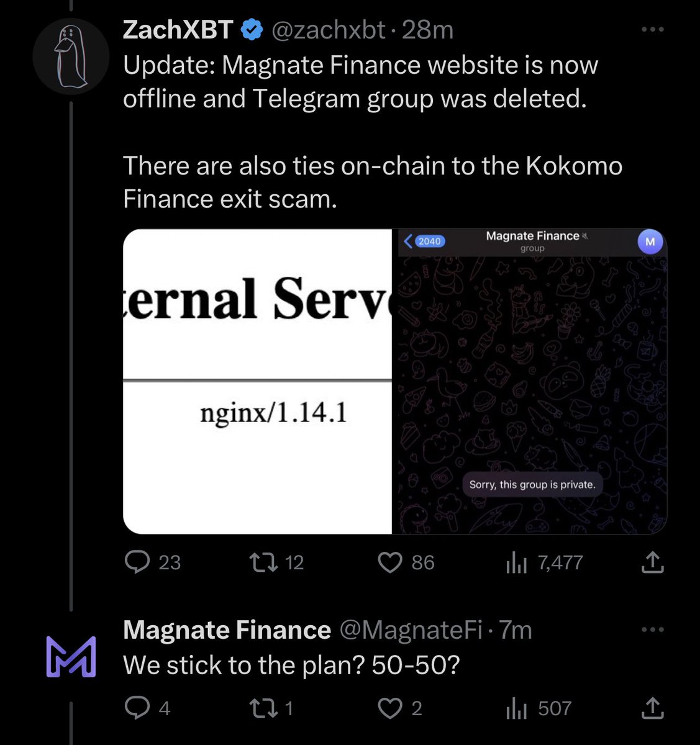
Task: Open ZachXBT display name profile
Action: click(x=178, y=30)
